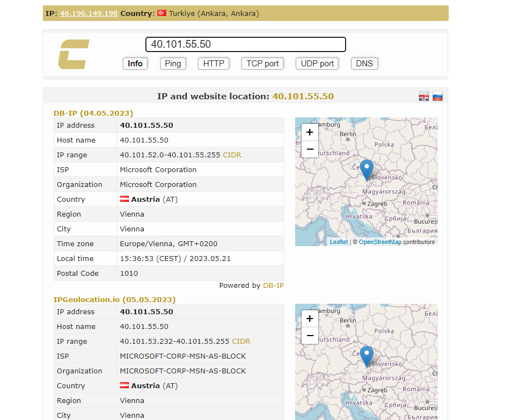Select Microsoft Corporation in the DB-IP Organization row

coord(158,184)
